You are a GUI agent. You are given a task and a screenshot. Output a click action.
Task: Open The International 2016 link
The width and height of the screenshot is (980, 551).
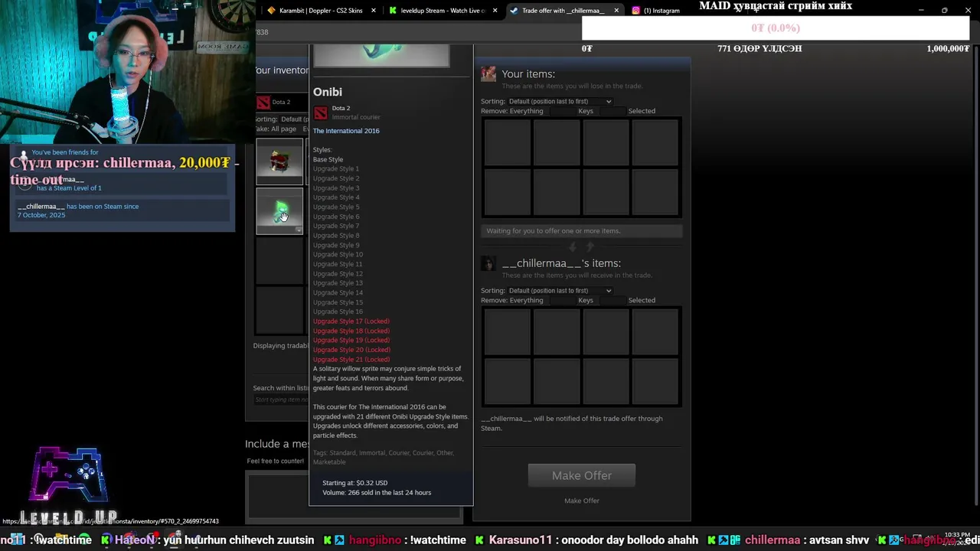tap(346, 131)
